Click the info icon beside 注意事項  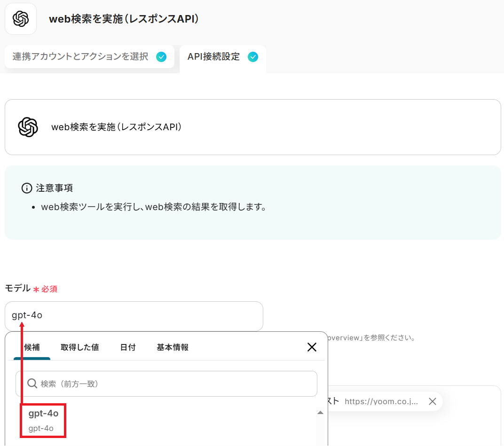27,188
